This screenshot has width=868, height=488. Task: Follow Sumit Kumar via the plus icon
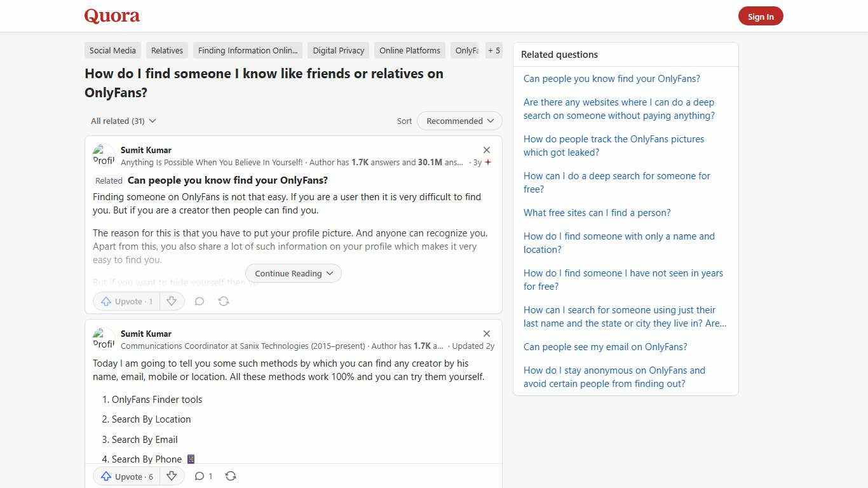click(488, 162)
